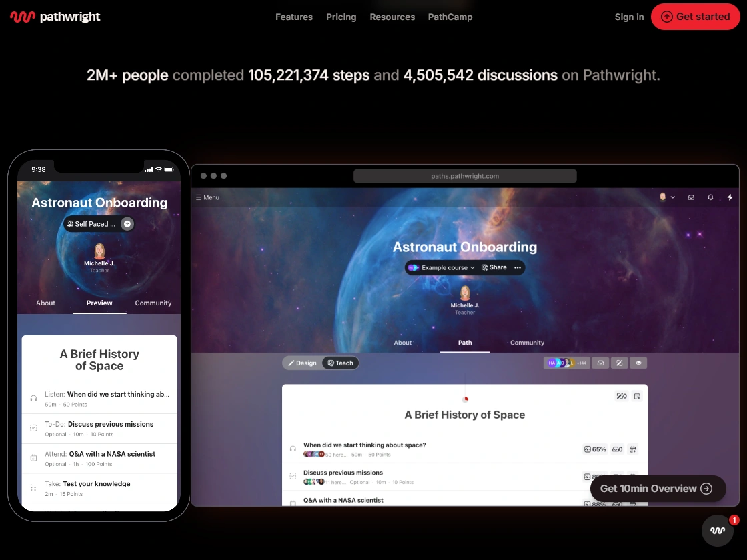This screenshot has height=560, width=747.
Task: Click the +144 member avatars group
Action: pyautogui.click(x=566, y=363)
